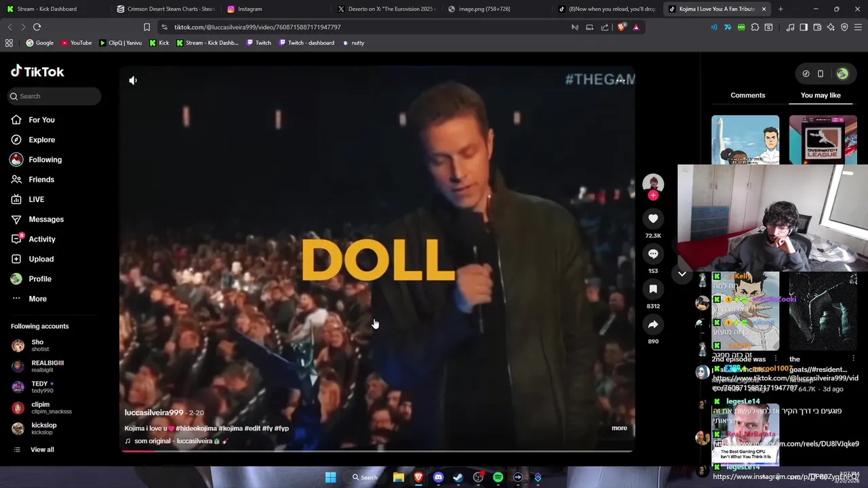The height and width of the screenshot is (488, 868).
Task: Bookmark this page in address bar
Action: (x=146, y=27)
